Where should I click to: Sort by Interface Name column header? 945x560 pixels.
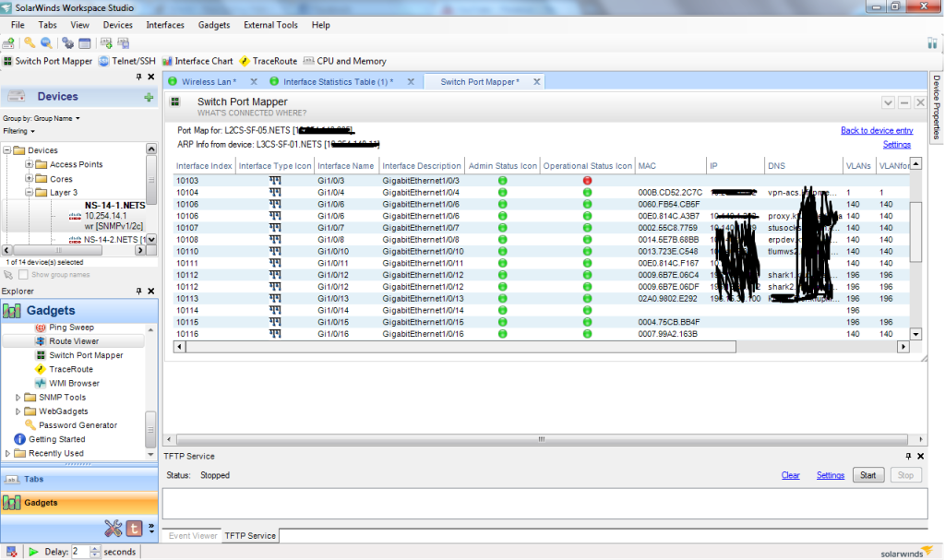[x=345, y=166]
